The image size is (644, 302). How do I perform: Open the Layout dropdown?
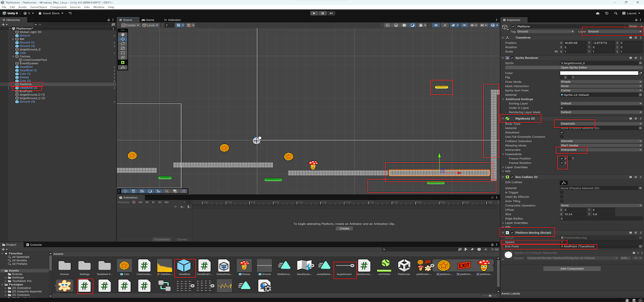tap(632, 13)
